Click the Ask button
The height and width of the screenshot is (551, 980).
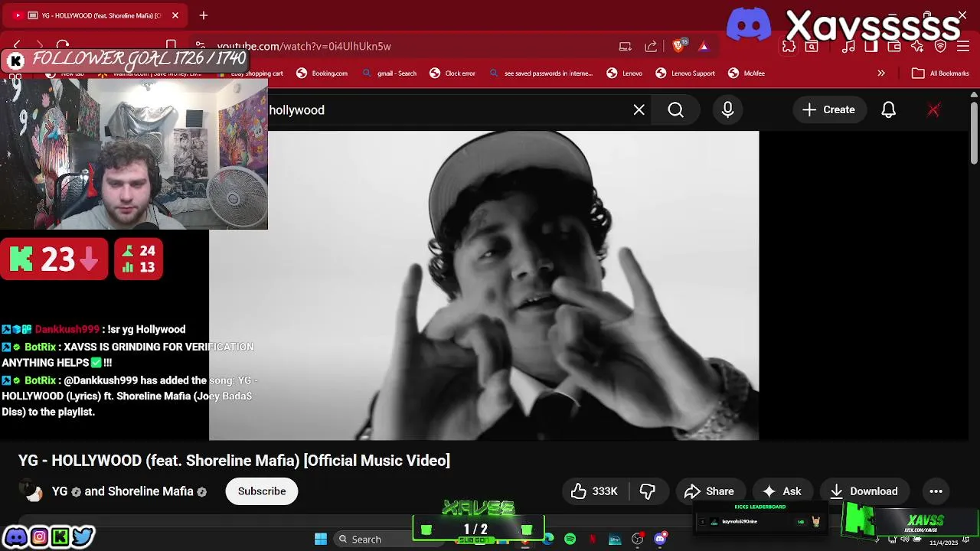coord(782,491)
